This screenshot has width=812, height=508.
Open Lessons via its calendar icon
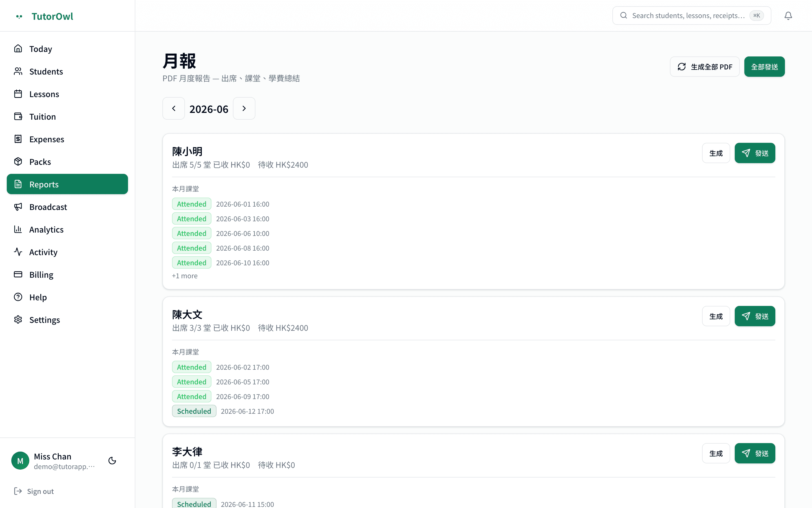point(18,94)
